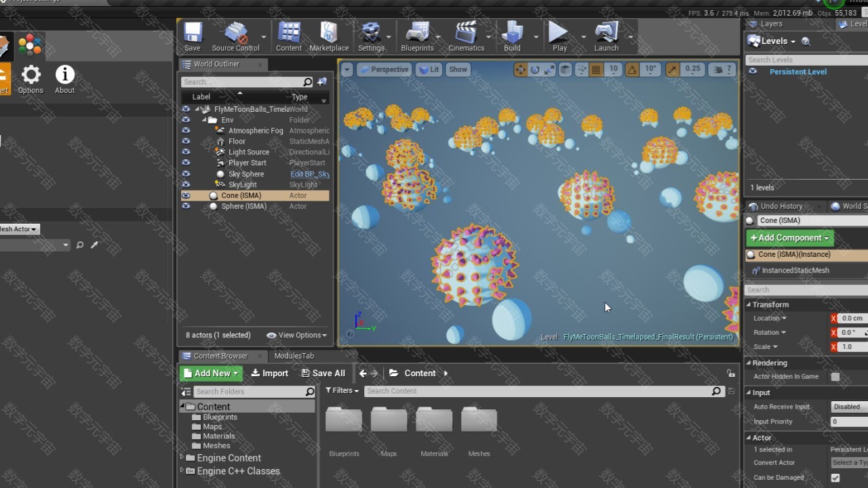This screenshot has height=488, width=868.
Task: Open the Filters dropdown
Action: click(x=342, y=390)
